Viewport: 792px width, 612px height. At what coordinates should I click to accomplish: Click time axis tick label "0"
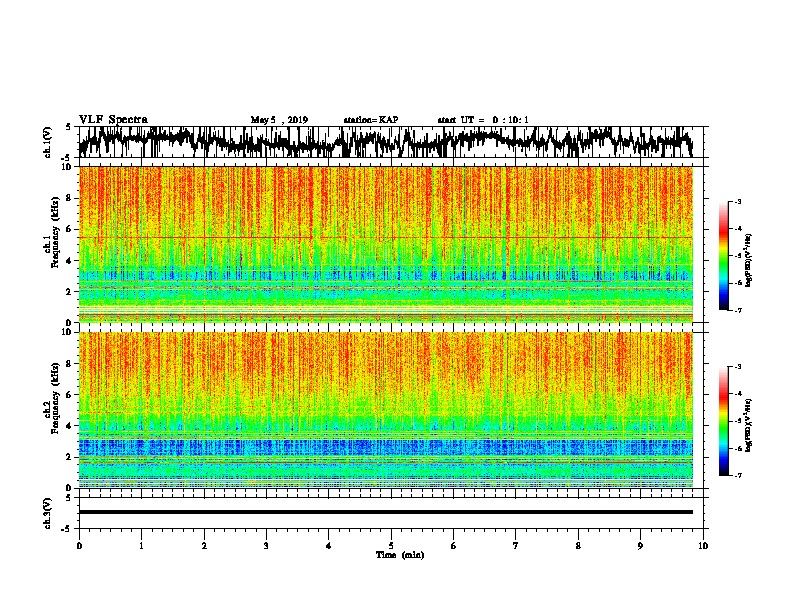pos(79,546)
